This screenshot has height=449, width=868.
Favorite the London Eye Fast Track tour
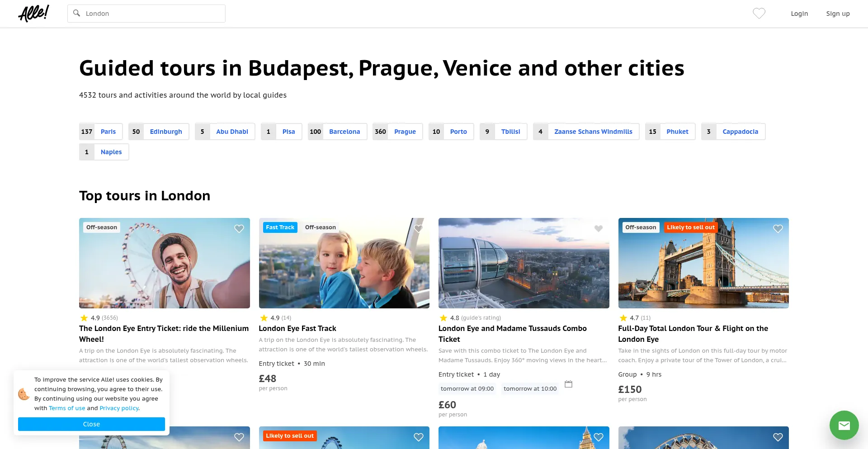click(419, 229)
